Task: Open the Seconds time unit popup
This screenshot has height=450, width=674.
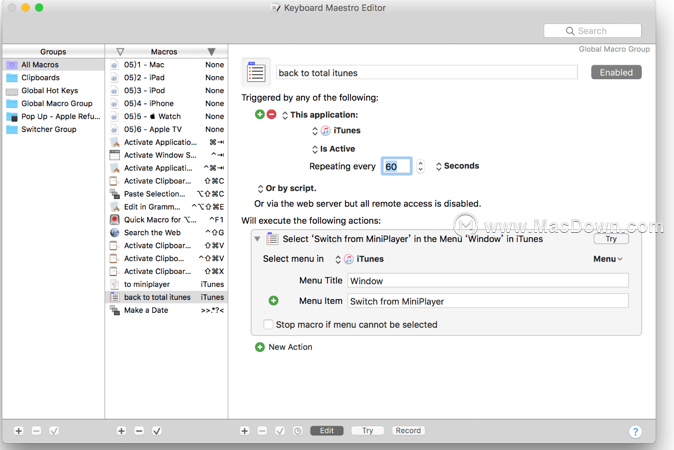Action: pyautogui.click(x=457, y=166)
